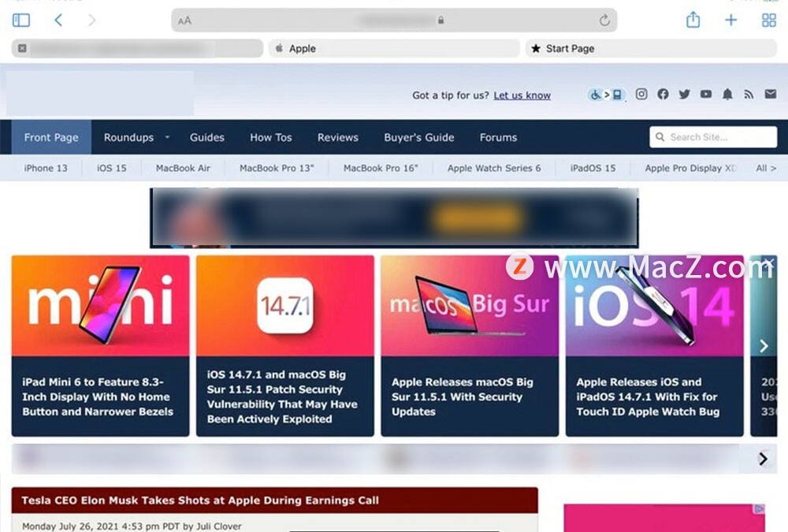Reload the page with refresh icon

click(x=604, y=20)
